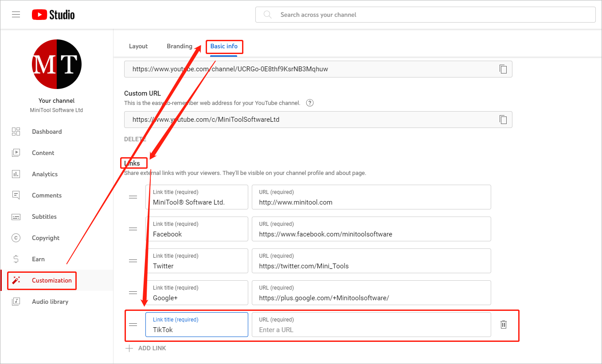Switch to the Basic info tab
The image size is (602, 364).
224,46
